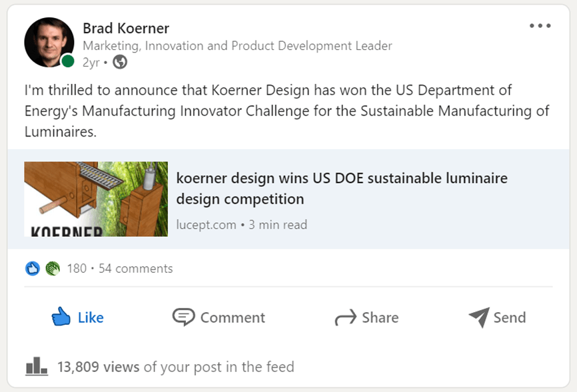Click the Brad Koerner name link
The height and width of the screenshot is (392, 577).
126,28
